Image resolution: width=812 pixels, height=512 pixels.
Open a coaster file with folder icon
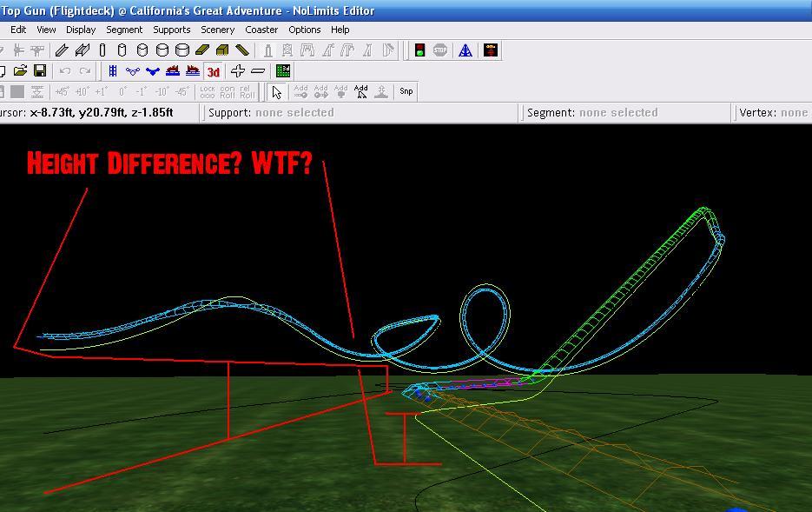click(x=20, y=71)
